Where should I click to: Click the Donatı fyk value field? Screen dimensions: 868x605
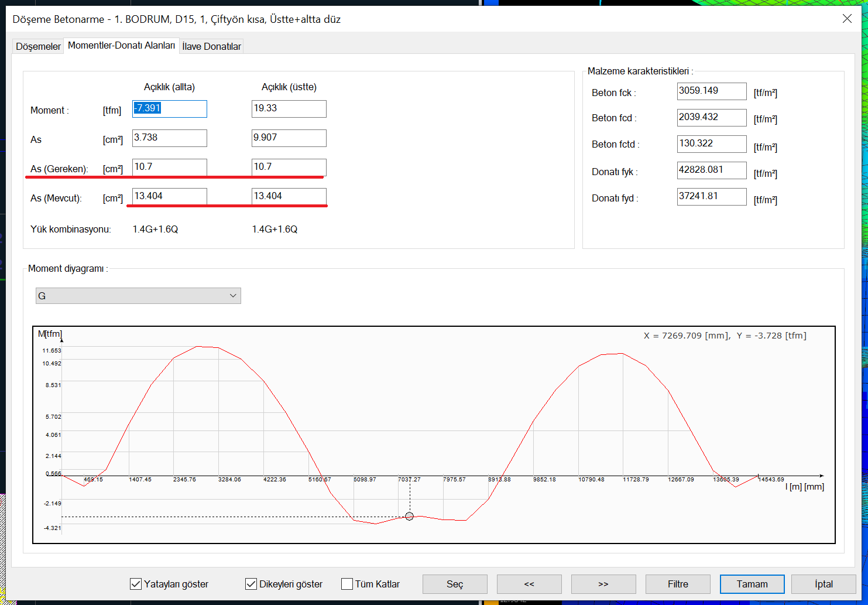712,170
